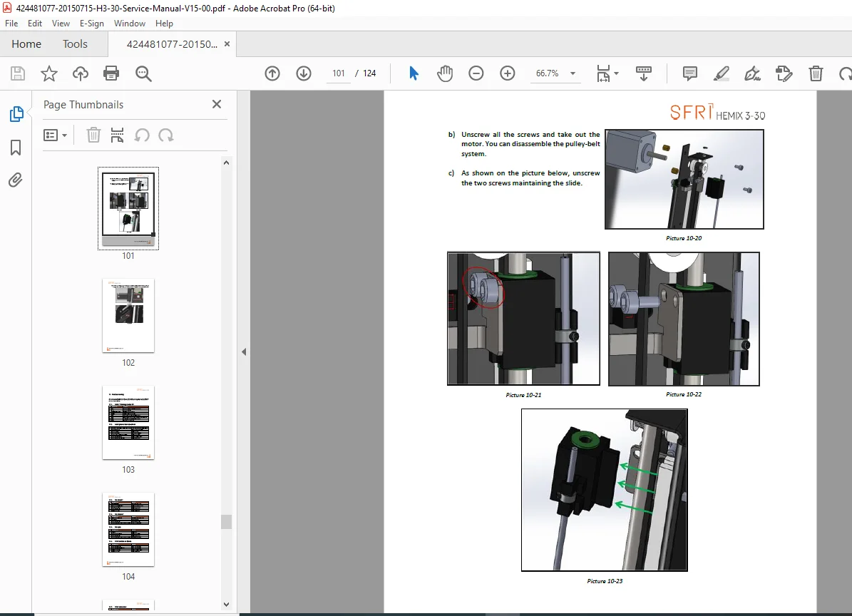Image resolution: width=852 pixels, height=616 pixels.
Task: Click thumbnails scrollbar down arrow
Action: click(227, 604)
